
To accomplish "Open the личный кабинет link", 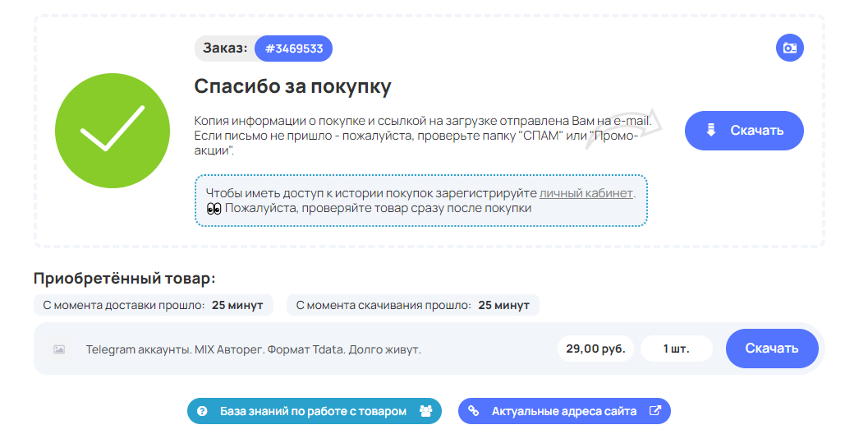I will click(586, 193).
